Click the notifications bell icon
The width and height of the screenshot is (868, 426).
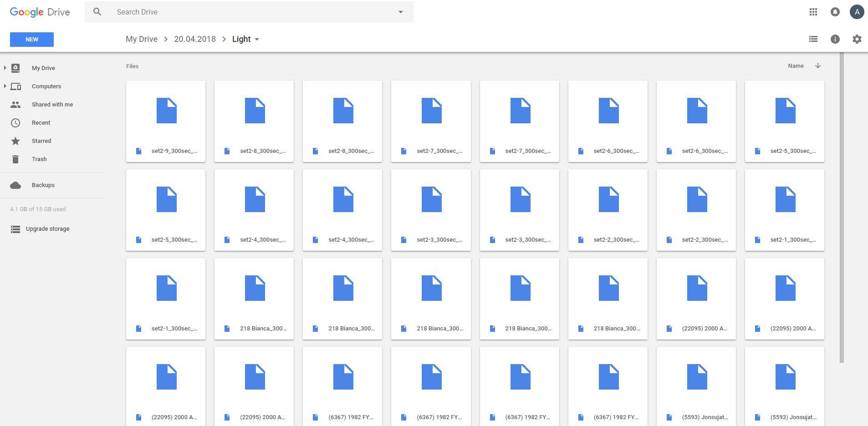(x=835, y=12)
